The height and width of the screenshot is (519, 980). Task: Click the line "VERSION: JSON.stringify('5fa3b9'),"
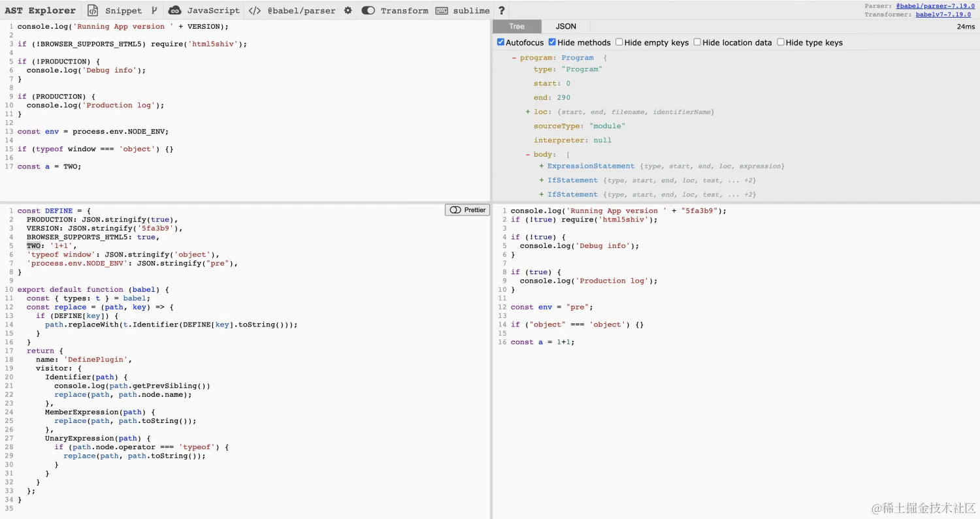pyautogui.click(x=105, y=228)
